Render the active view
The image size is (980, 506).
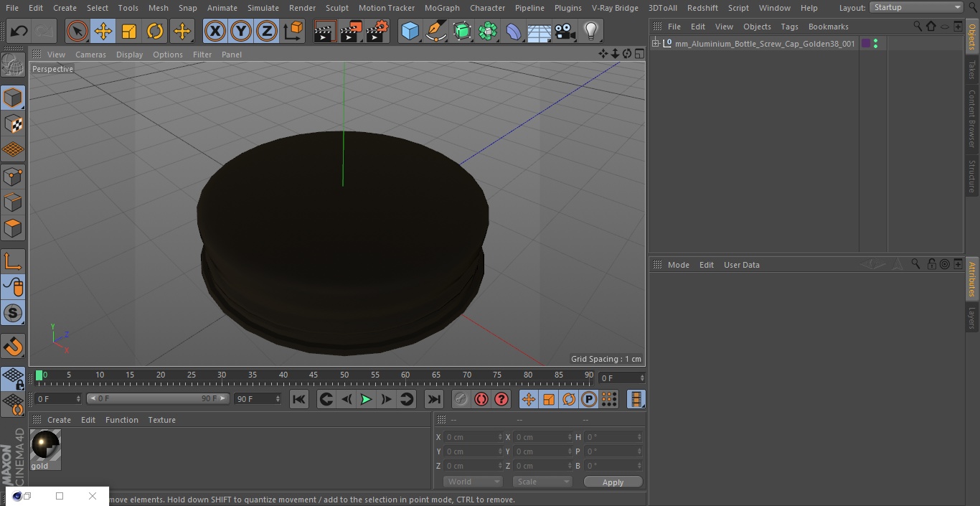pos(325,32)
